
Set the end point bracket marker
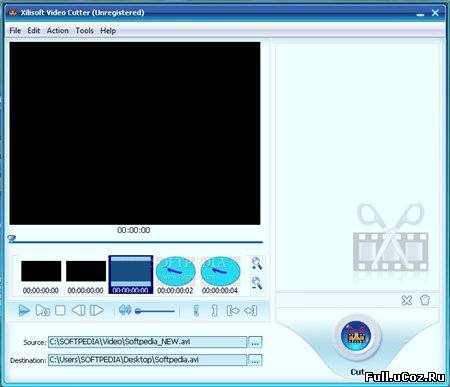click(214, 311)
